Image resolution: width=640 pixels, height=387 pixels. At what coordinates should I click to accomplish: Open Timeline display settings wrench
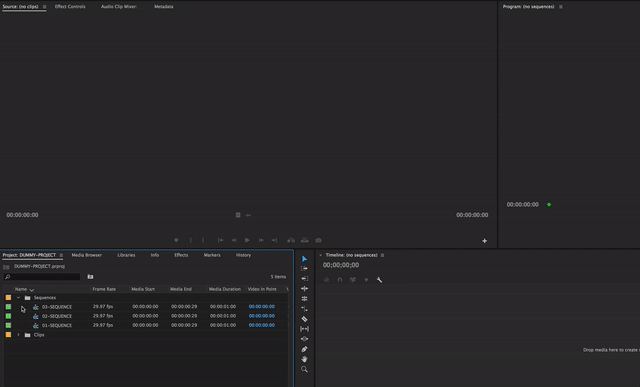(x=379, y=280)
